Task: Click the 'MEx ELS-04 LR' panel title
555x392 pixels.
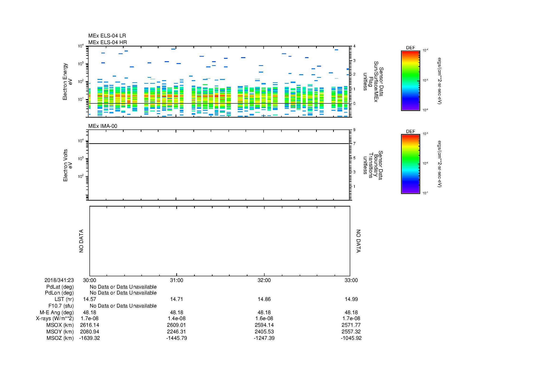Action: 107,36
